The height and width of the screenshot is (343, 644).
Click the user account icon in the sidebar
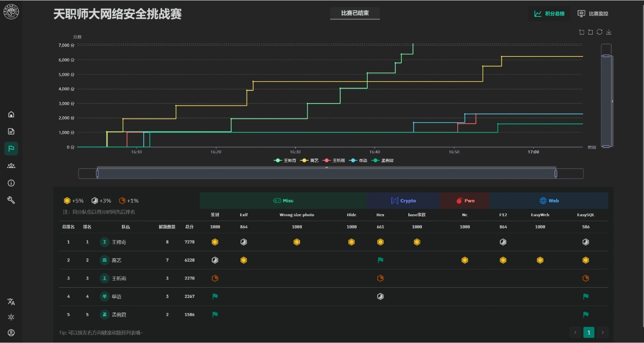(11, 333)
